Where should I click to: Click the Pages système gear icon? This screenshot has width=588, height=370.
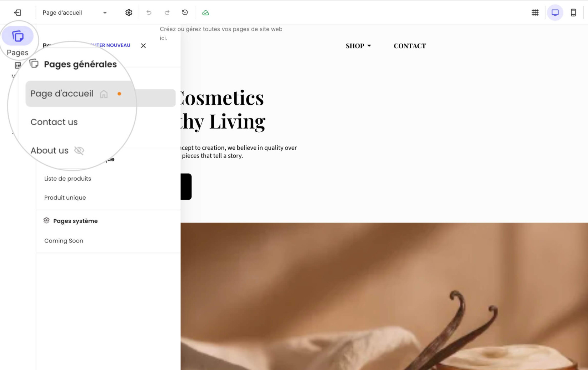[46, 221]
